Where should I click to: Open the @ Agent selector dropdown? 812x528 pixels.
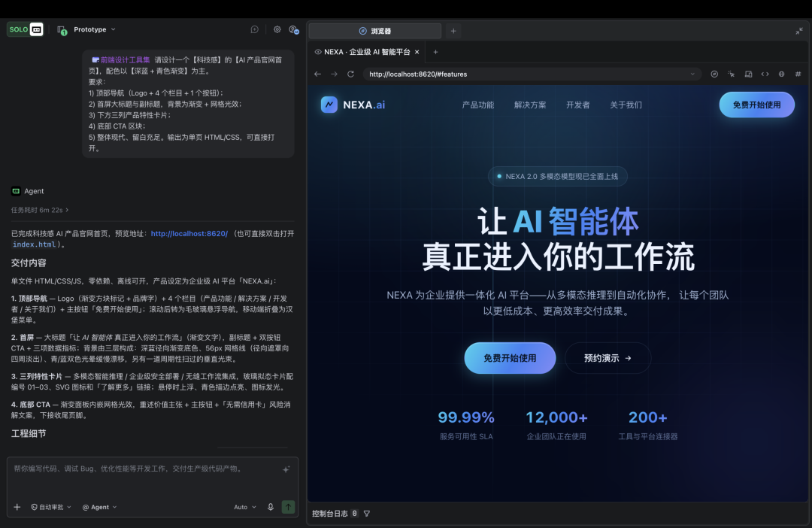99,507
